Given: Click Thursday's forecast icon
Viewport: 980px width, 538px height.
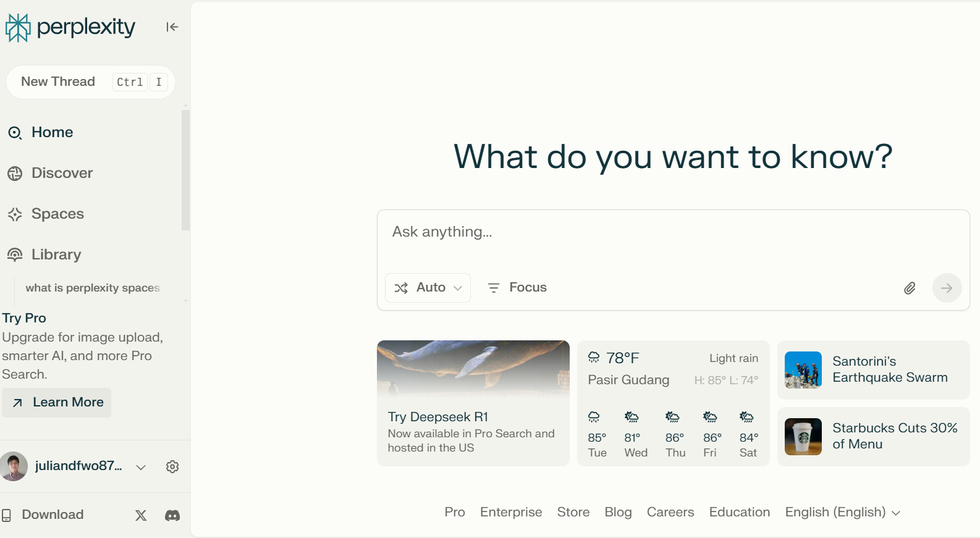Looking at the screenshot, I should pyautogui.click(x=672, y=417).
